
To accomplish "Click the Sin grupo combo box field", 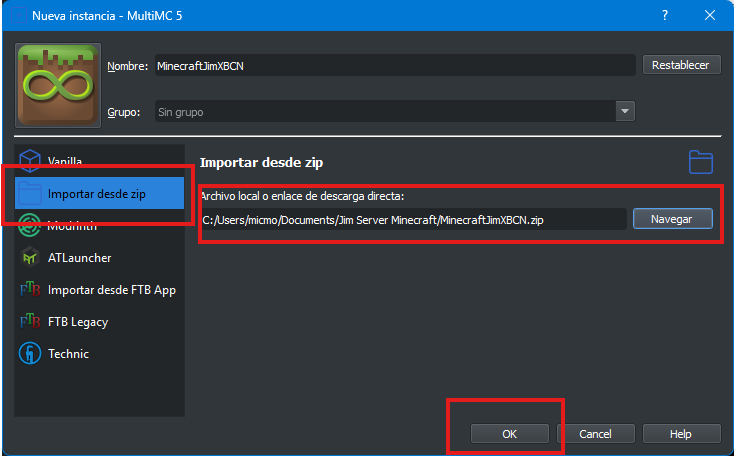I will [x=384, y=111].
